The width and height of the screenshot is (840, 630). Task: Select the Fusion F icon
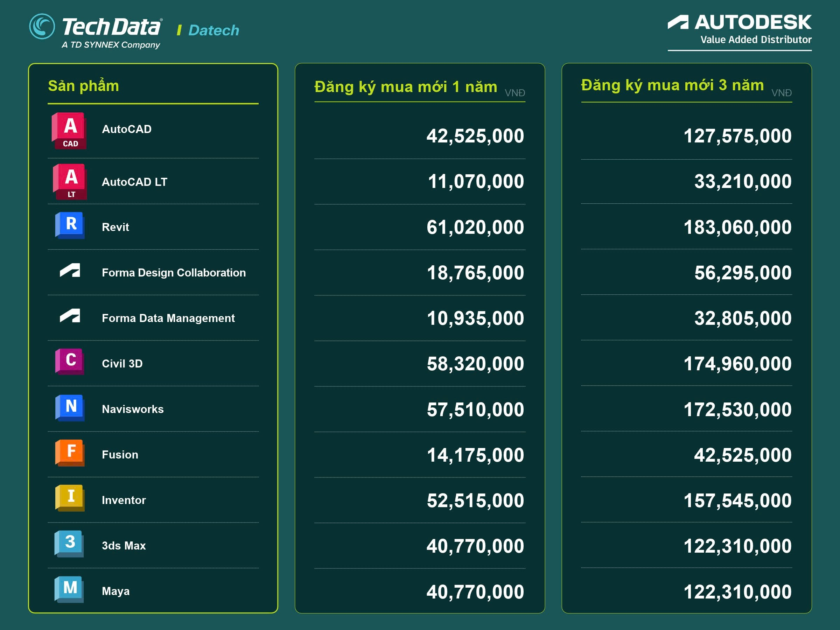70,453
